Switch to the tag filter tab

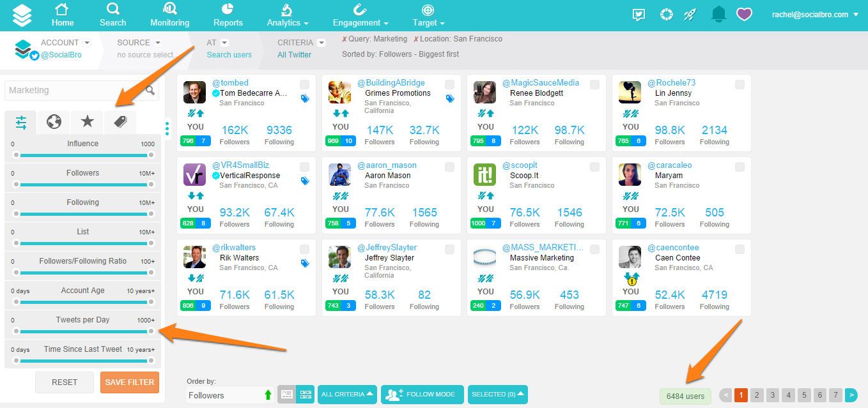coord(120,122)
